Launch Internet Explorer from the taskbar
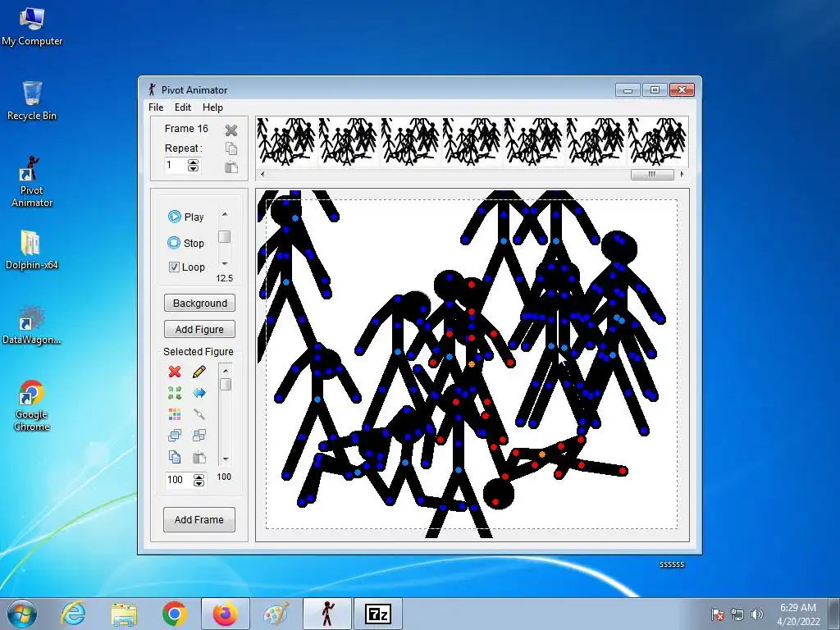840x630 pixels. (73, 614)
